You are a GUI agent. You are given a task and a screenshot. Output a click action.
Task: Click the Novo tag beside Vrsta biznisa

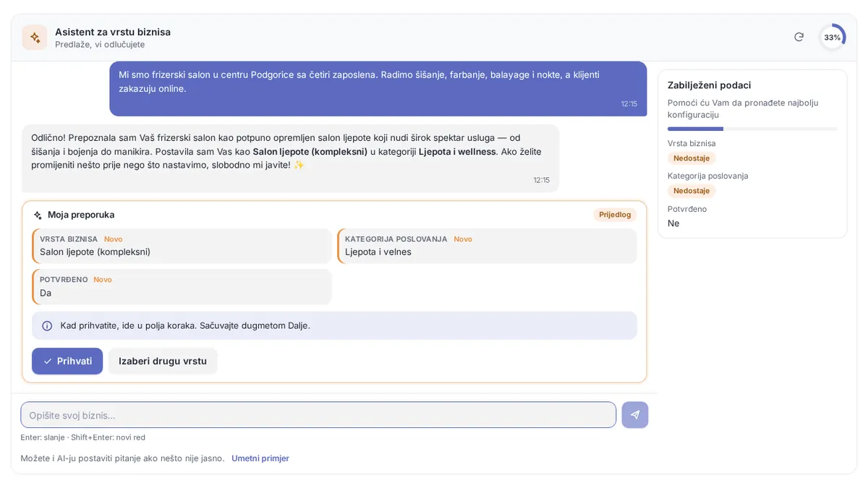point(114,239)
